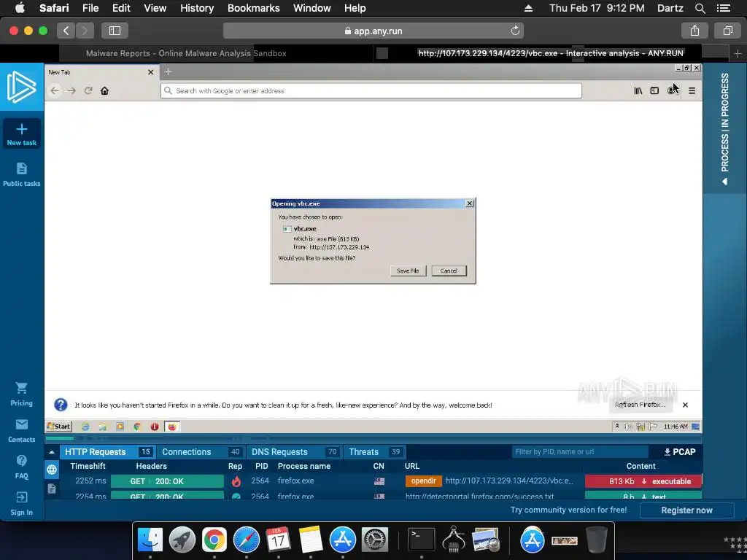This screenshot has width=747, height=560.
Task: Open Opera from the sandbox taskbar
Action: click(x=155, y=427)
